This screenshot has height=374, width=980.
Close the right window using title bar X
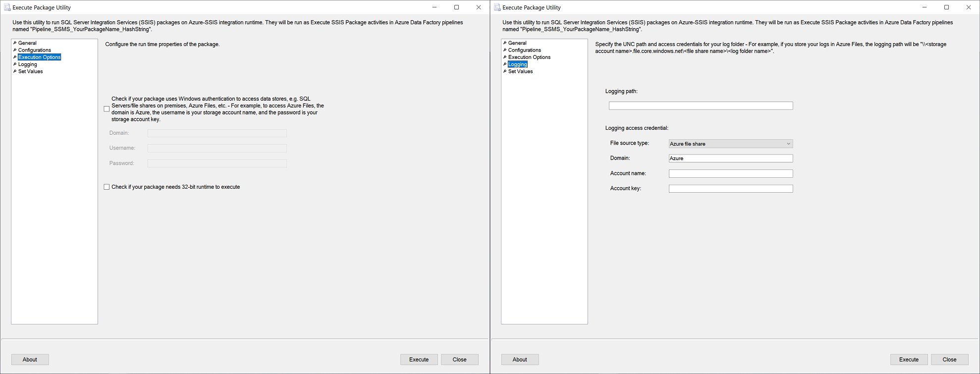pos(969,7)
